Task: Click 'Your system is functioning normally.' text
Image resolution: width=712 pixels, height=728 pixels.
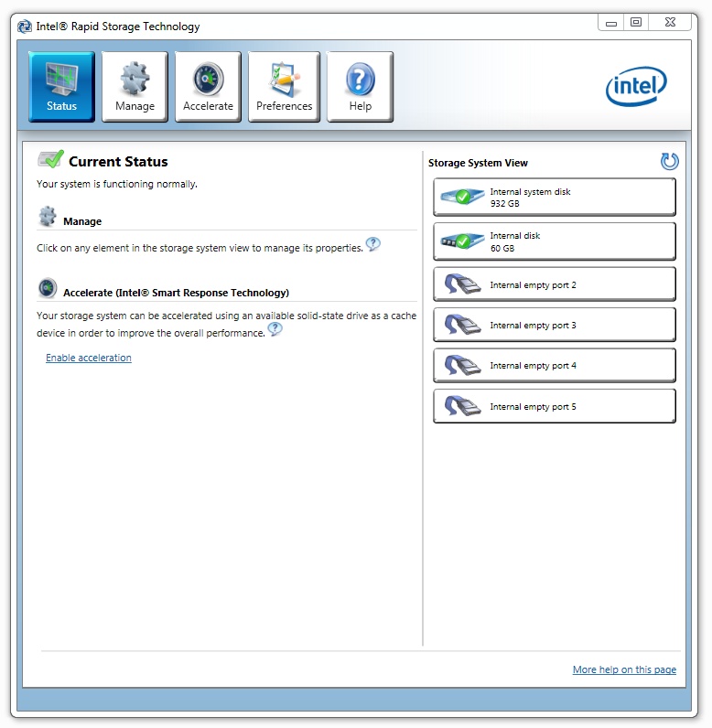Action: pyautogui.click(x=117, y=185)
